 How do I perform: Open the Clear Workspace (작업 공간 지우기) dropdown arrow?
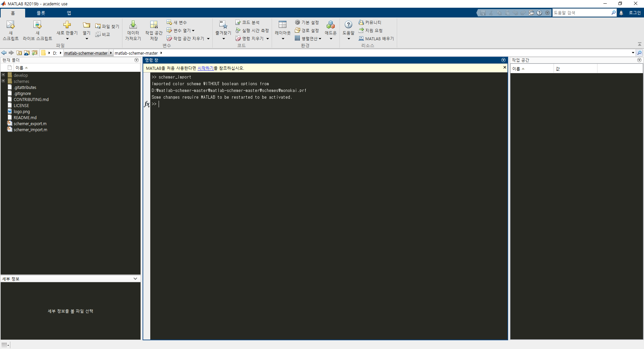coord(208,39)
